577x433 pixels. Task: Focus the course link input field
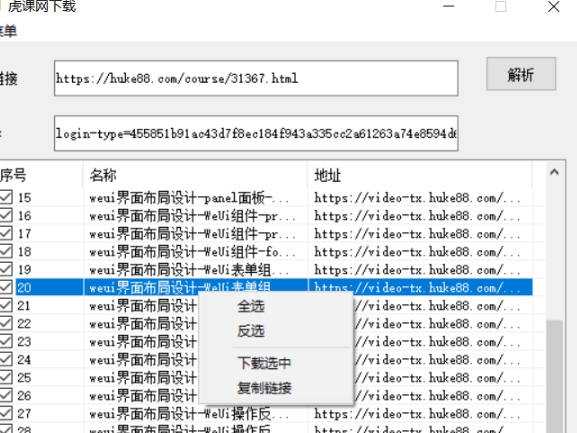(256, 78)
